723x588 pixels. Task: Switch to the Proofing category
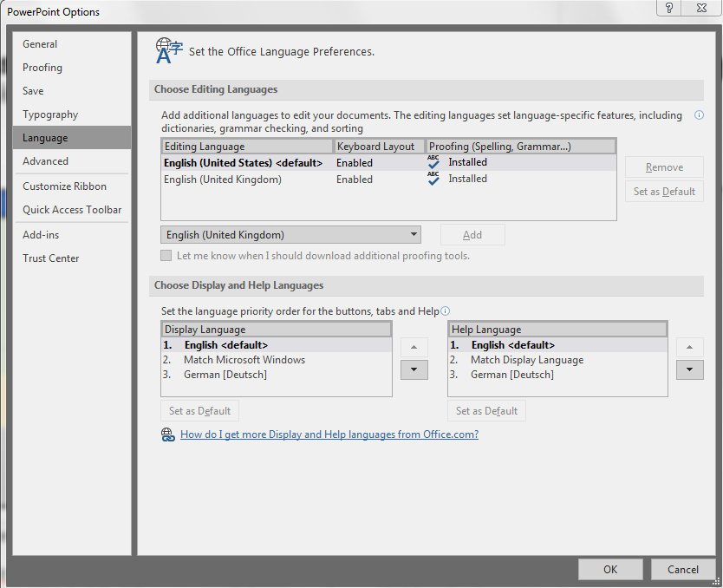coord(72,68)
